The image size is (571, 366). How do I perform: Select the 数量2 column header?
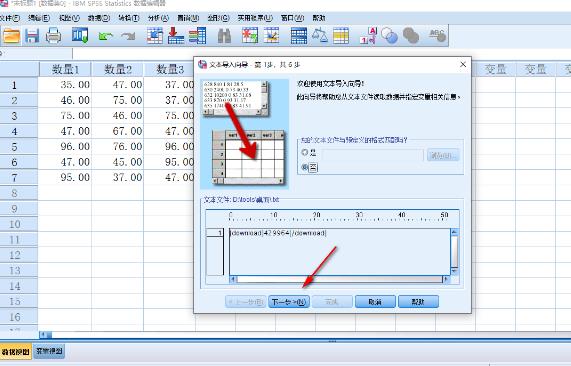(x=118, y=69)
